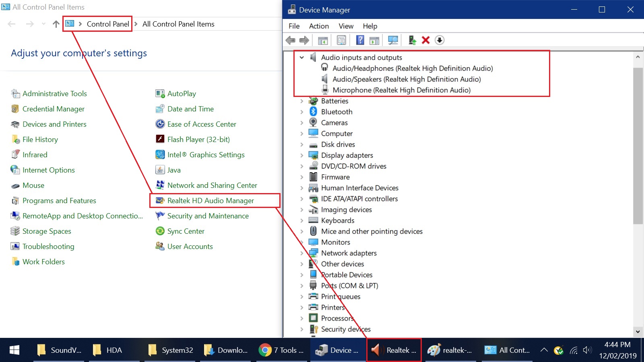Click the Control Panel back navigation arrow
This screenshot has width=644, height=362.
(x=12, y=24)
